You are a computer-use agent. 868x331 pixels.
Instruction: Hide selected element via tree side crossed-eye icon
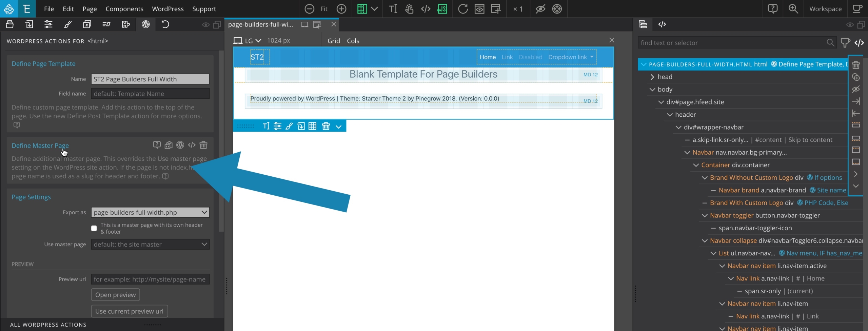click(856, 89)
